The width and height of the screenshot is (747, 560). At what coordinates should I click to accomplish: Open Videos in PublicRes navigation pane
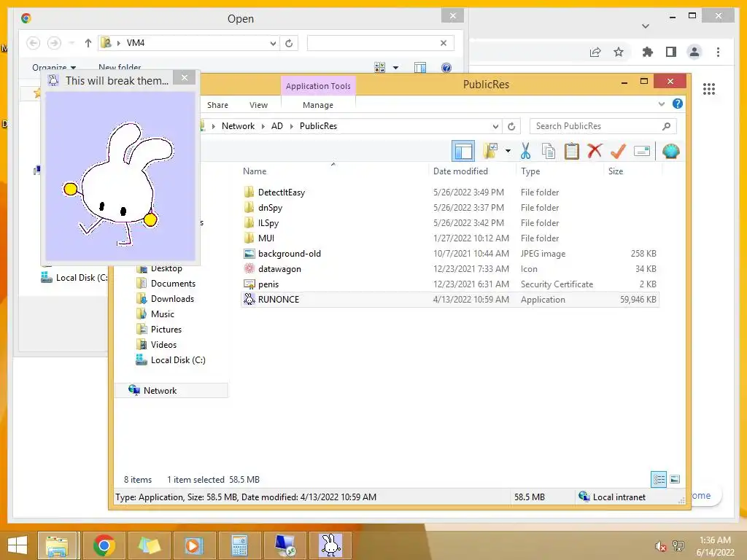pos(163,345)
